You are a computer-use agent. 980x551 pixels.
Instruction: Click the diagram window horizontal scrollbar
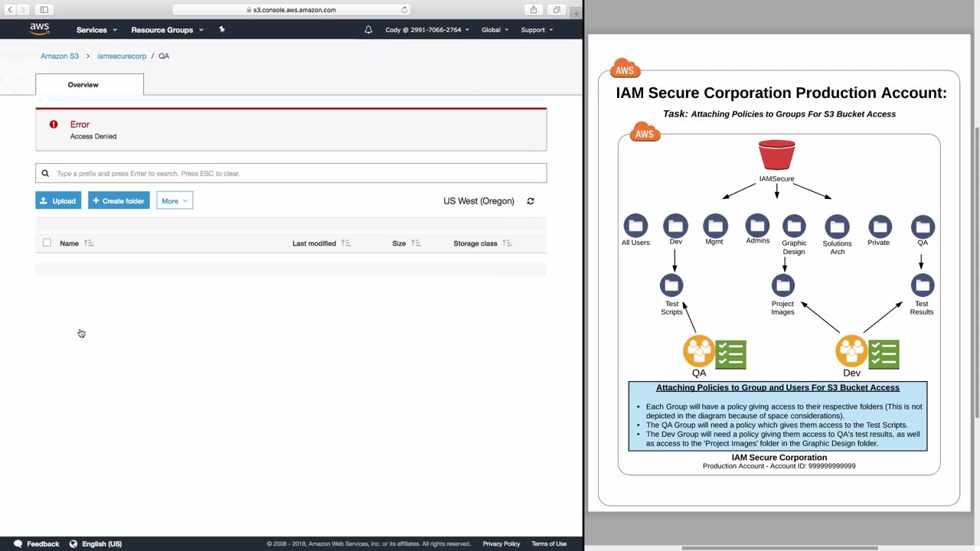coord(779,548)
